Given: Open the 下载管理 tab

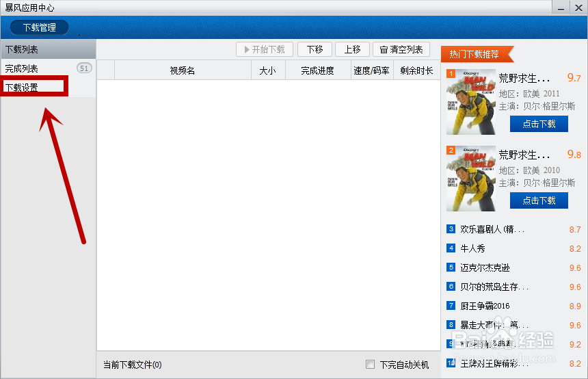Looking at the screenshot, I should tap(40, 27).
